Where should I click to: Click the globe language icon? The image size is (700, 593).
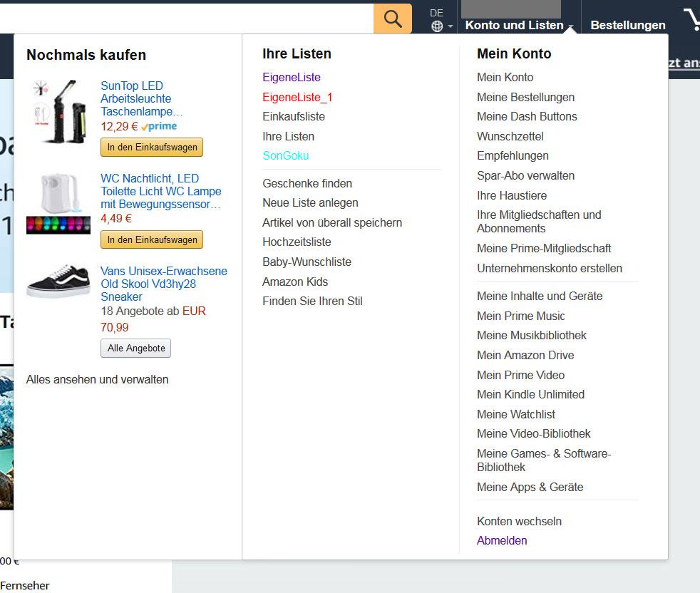pyautogui.click(x=437, y=26)
